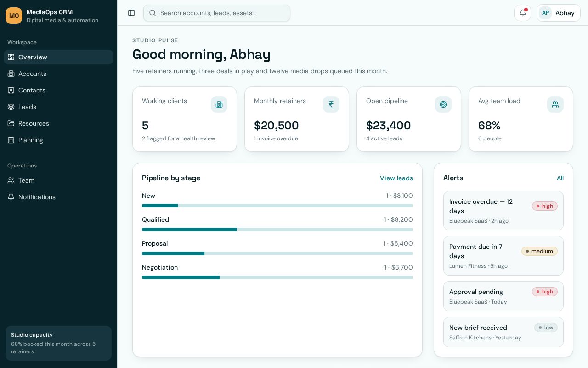Click the Notifications bell icon in sidebar
This screenshot has height=368, width=588.
[x=11, y=197]
